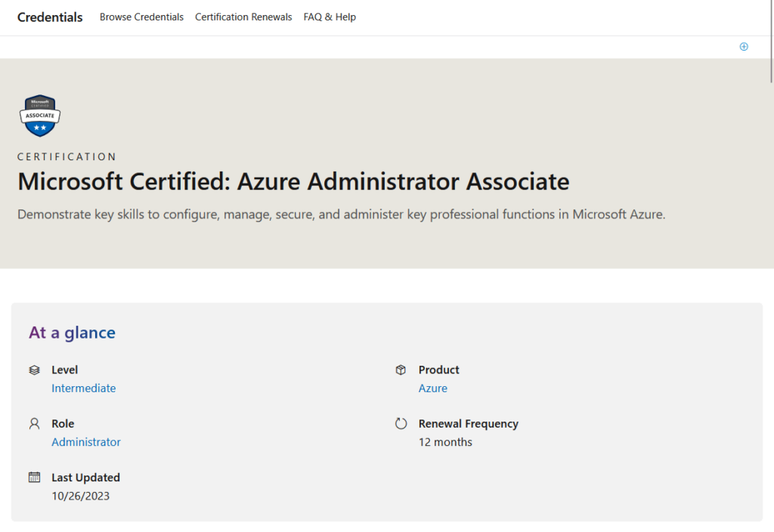774x532 pixels.
Task: Click the 'Role' label text
Action: tap(63, 423)
